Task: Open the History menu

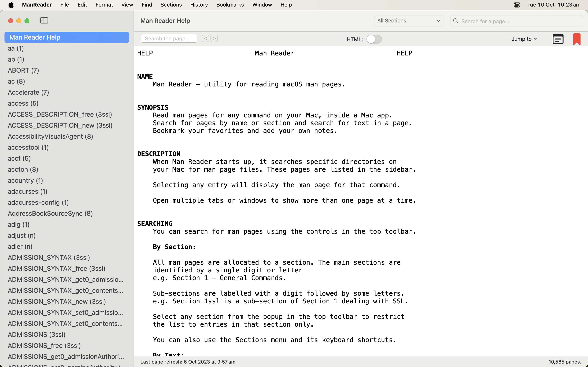Action: click(198, 5)
